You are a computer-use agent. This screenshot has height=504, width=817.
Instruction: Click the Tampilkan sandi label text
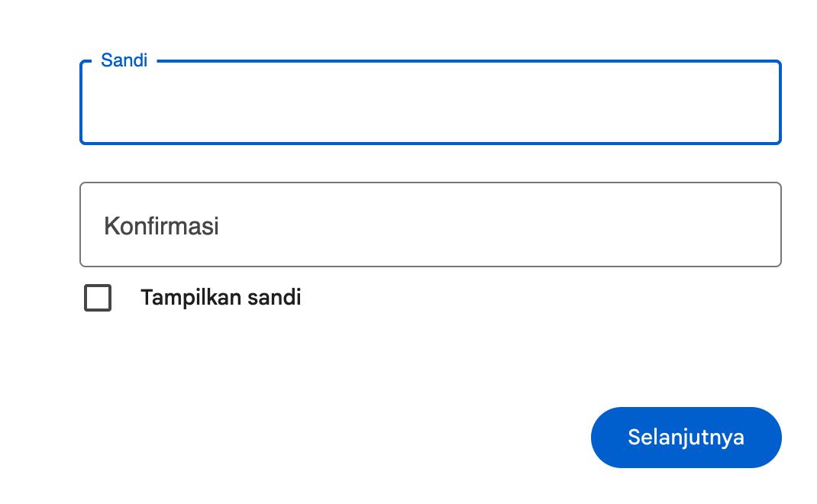pos(220,297)
